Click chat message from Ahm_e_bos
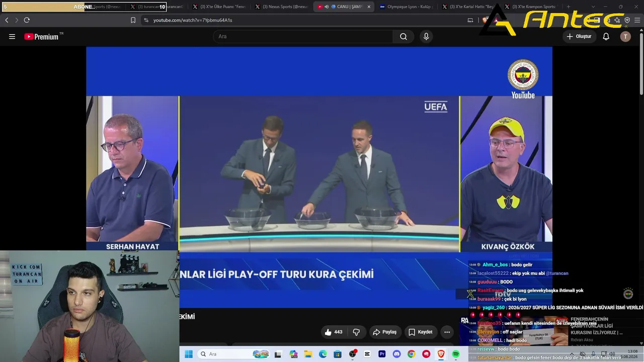 [x=501, y=265]
